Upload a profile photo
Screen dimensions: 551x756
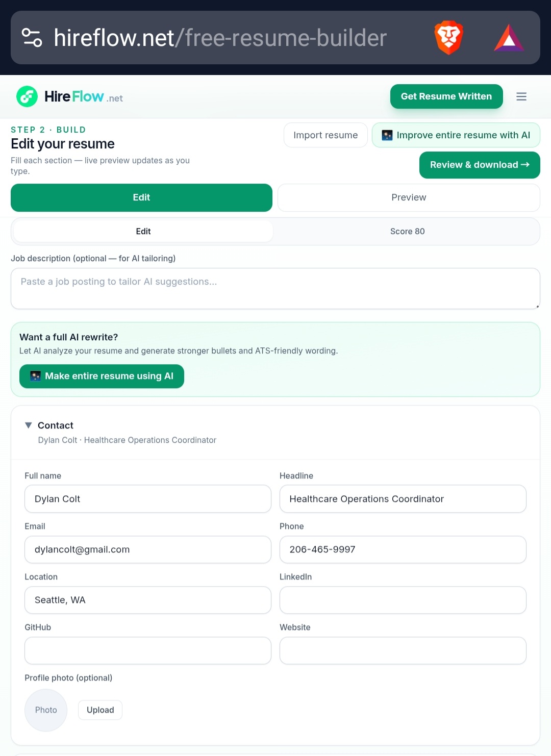click(100, 710)
